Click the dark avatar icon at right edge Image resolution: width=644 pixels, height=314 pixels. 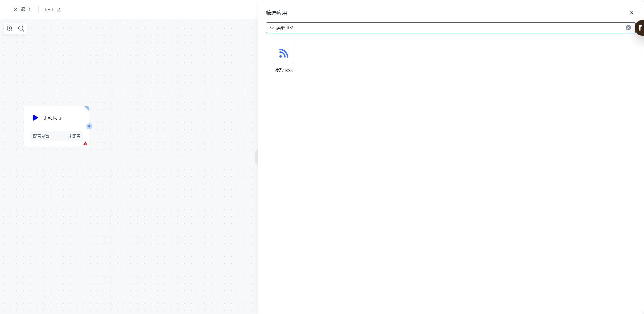point(640,28)
